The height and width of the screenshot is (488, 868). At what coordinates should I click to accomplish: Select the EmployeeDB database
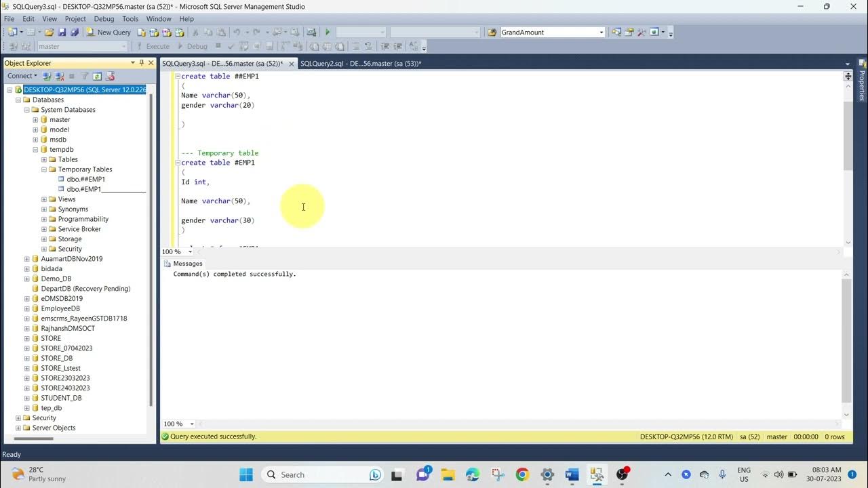click(x=60, y=308)
